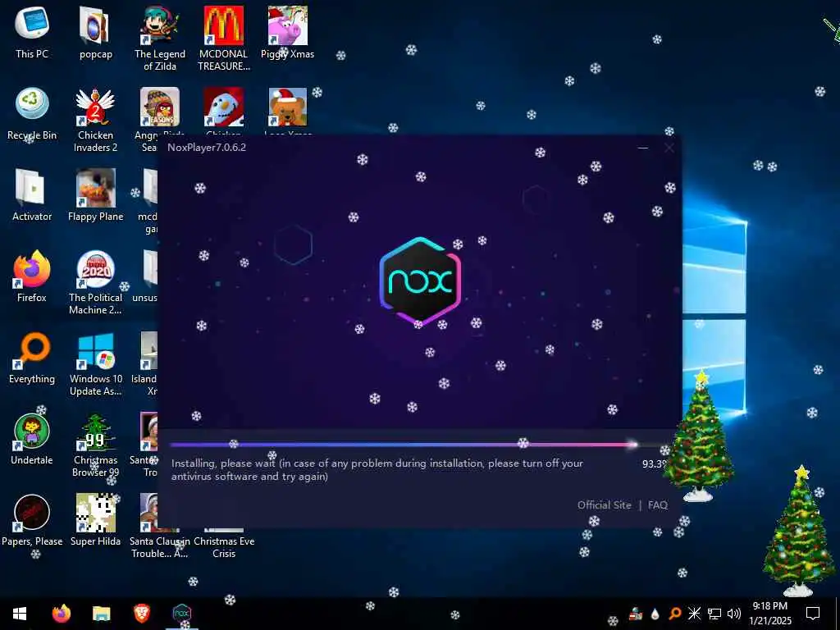Image resolution: width=840 pixels, height=630 pixels.
Task: Select the Undertale desktop shortcut
Action: [32, 439]
